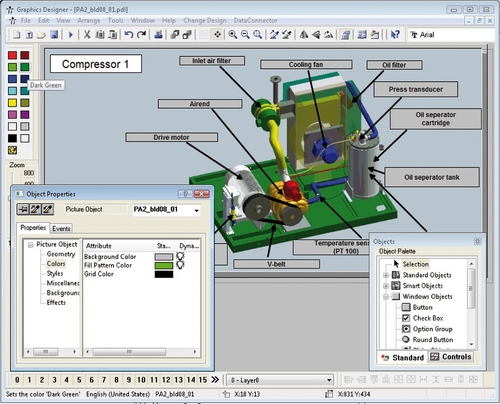Viewport: 500px width, 404px height.
Task: Click the Oil filter label on canvas
Action: 394,65
